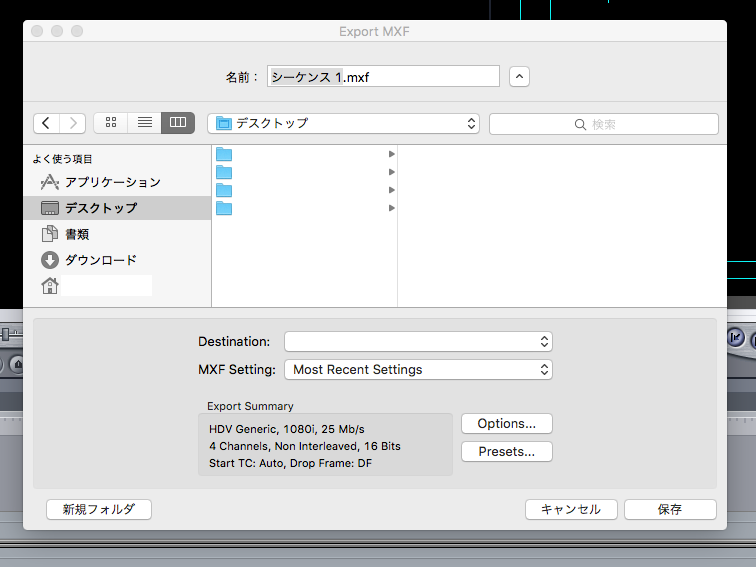This screenshot has height=567, width=756.
Task: Click the 名前 filename text field
Action: [x=382, y=77]
